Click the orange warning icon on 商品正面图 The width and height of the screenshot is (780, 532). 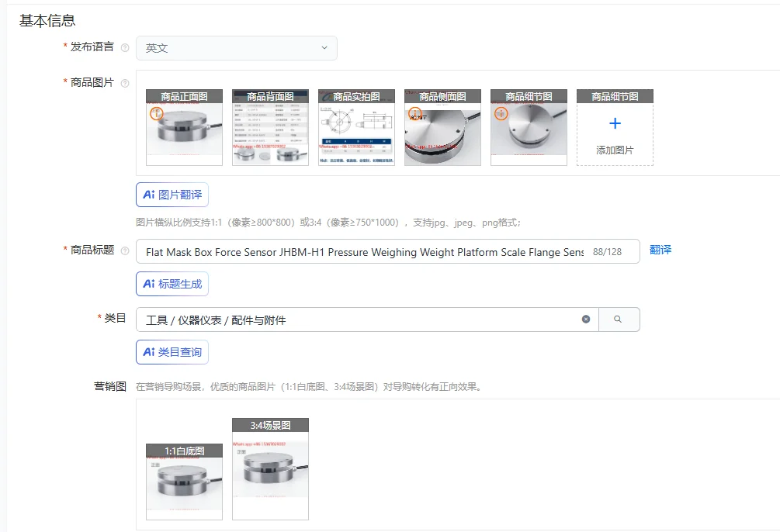pyautogui.click(x=157, y=113)
